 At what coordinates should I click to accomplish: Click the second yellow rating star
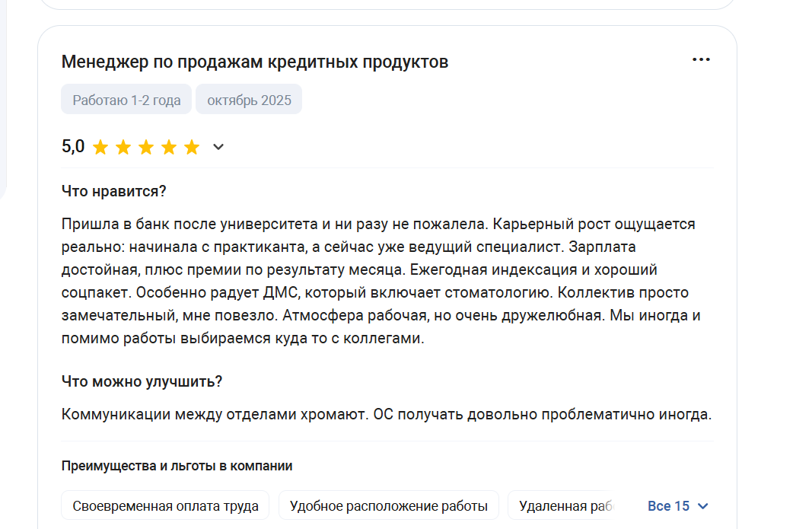tap(123, 148)
